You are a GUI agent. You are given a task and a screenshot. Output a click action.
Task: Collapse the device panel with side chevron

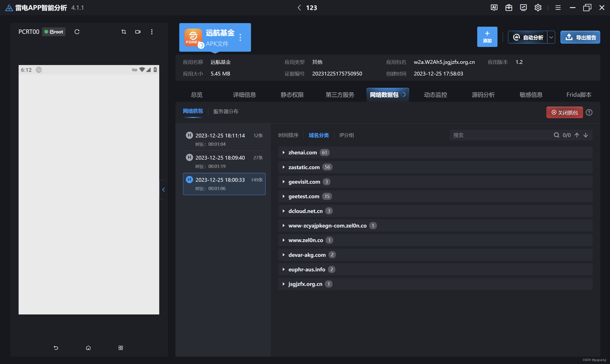pos(164,189)
